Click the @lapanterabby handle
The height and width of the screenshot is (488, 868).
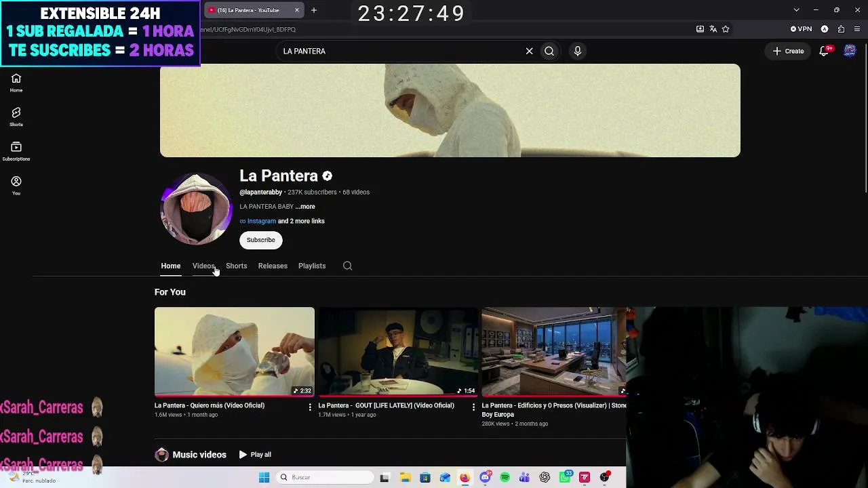click(x=260, y=192)
